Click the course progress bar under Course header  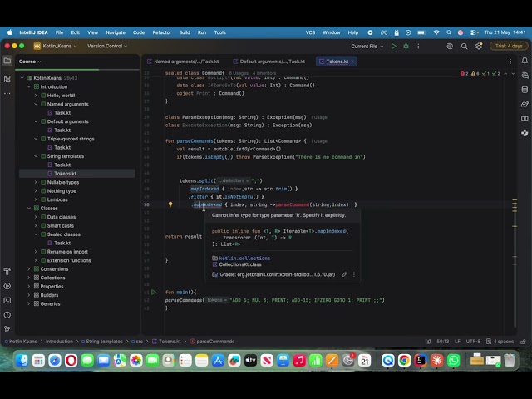tap(77, 70)
